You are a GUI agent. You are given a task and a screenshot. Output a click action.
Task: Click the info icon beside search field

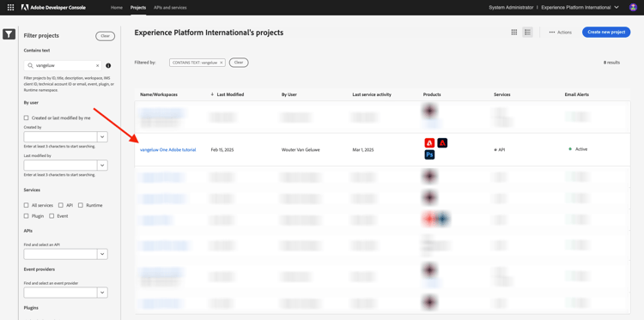pos(108,65)
